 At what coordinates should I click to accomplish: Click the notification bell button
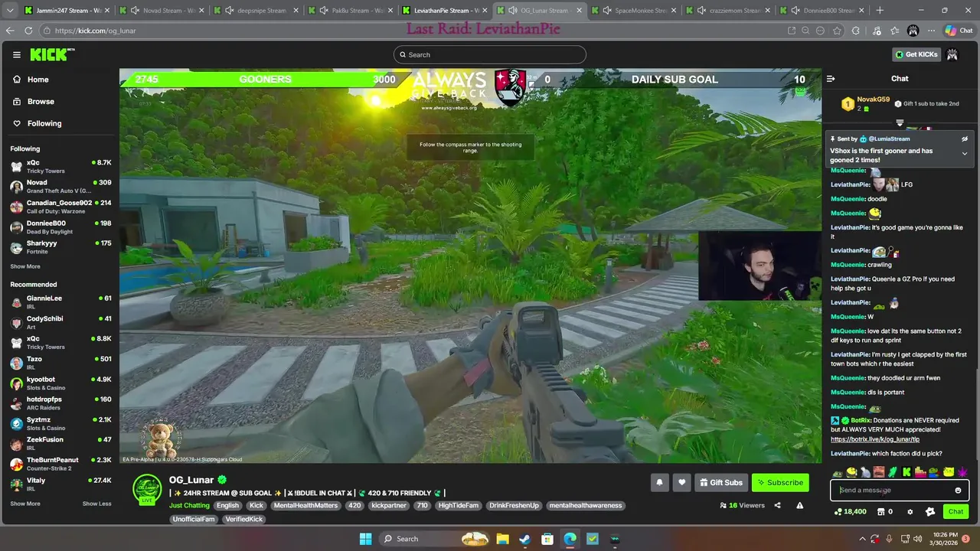(659, 483)
